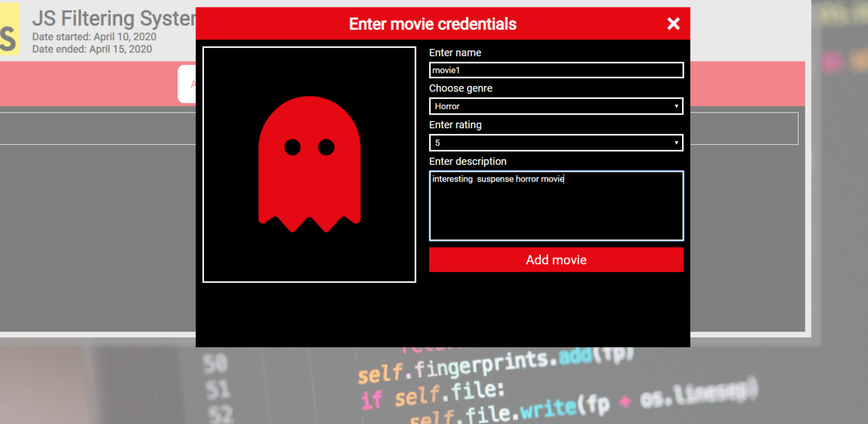Close the Enter movie credentials dialog
This screenshot has height=424, width=868.
(x=673, y=24)
